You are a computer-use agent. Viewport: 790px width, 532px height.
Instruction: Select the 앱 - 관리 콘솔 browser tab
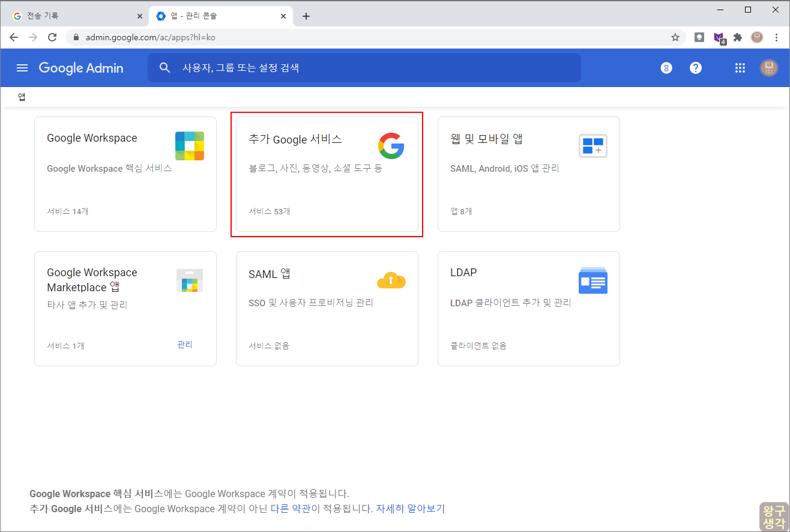point(221,16)
